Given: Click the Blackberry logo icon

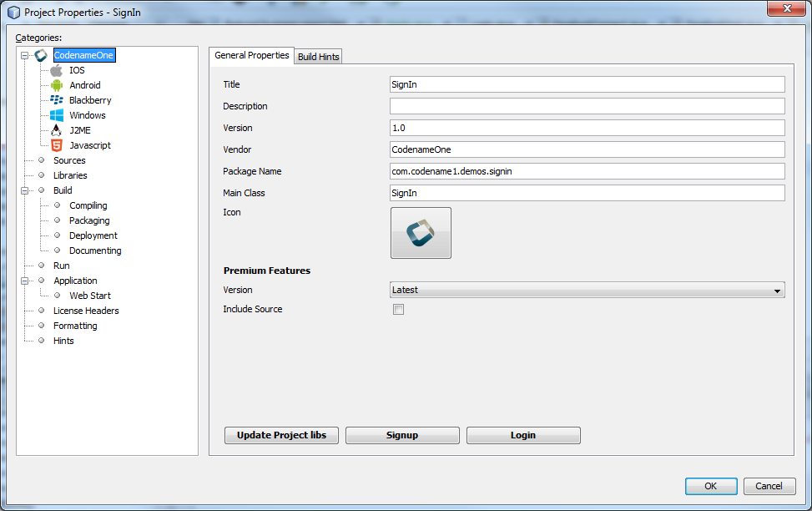Looking at the screenshot, I should point(57,100).
